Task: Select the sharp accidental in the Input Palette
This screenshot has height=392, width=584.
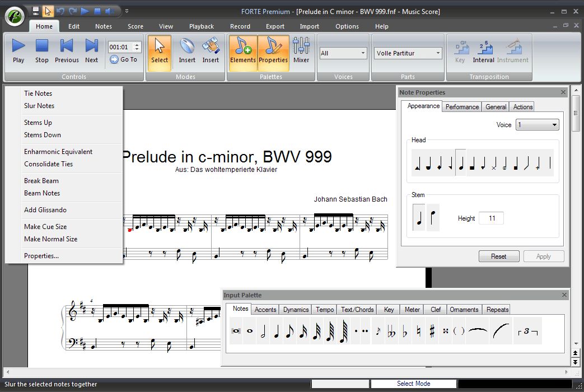Action: [432, 330]
